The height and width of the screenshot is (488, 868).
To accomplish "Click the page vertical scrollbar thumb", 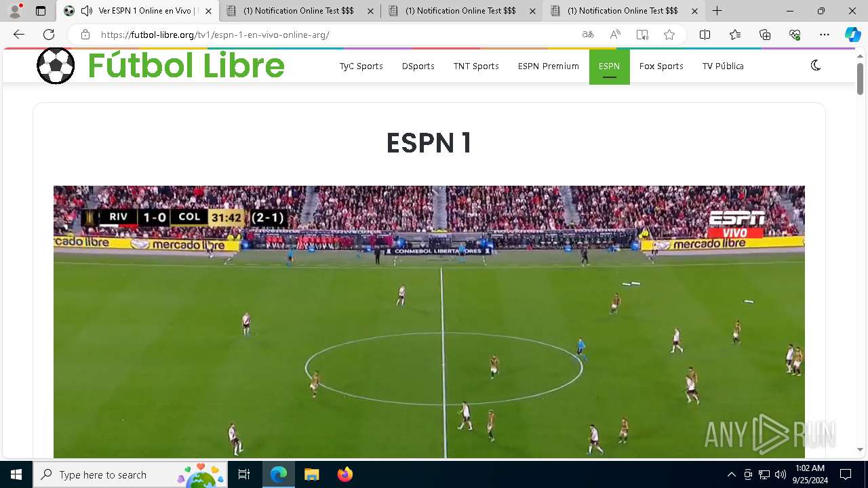I will pos(860,79).
